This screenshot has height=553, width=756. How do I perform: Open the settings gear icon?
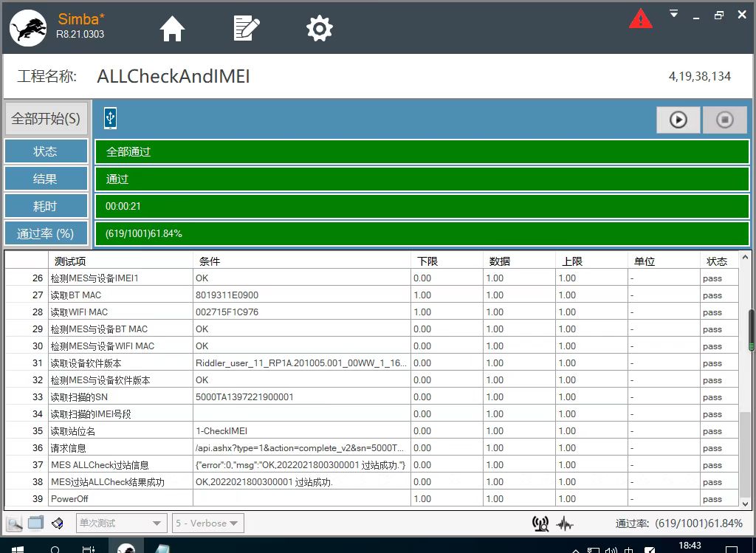tap(319, 29)
